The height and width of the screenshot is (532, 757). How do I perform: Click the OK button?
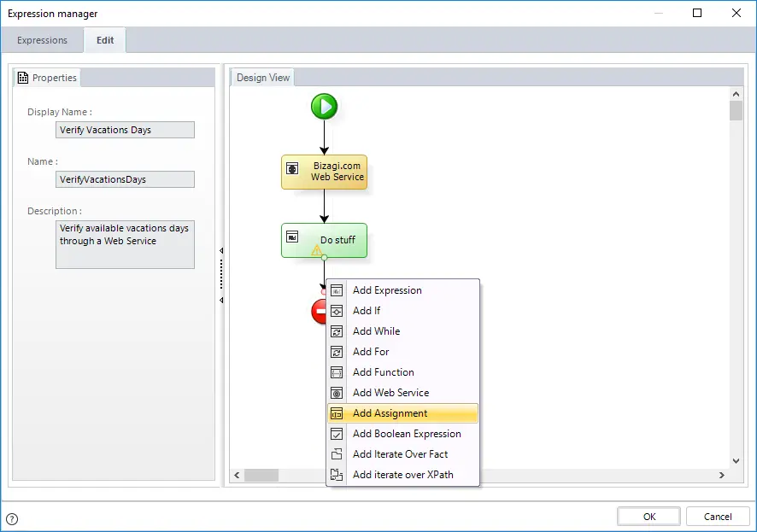pos(648,517)
